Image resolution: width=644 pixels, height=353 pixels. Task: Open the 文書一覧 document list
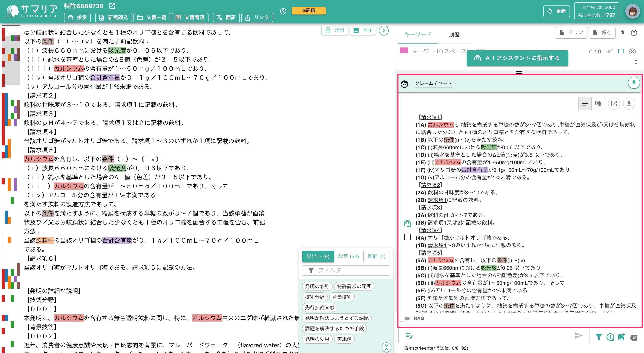pos(152,18)
